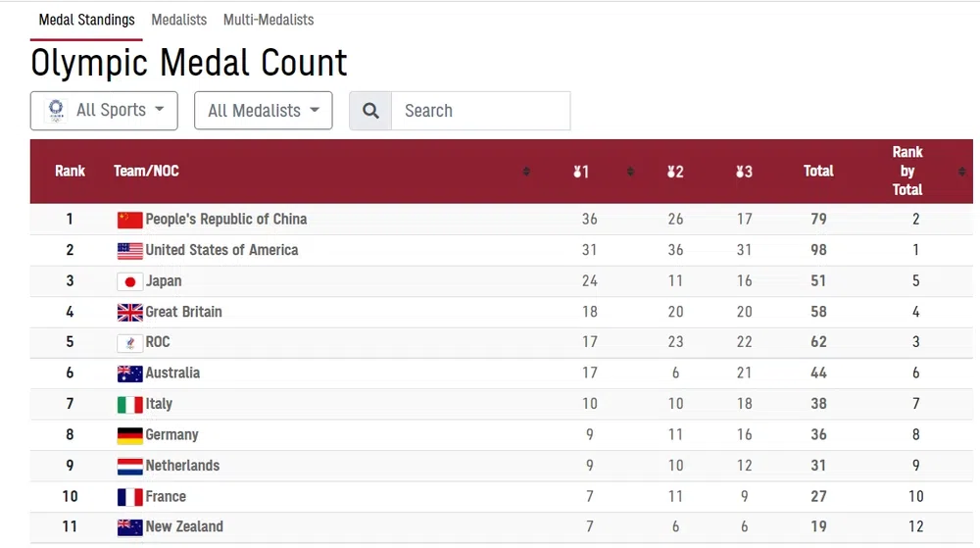This screenshot has width=980, height=548.
Task: Open the Multi-Medalists tab
Action: [269, 20]
